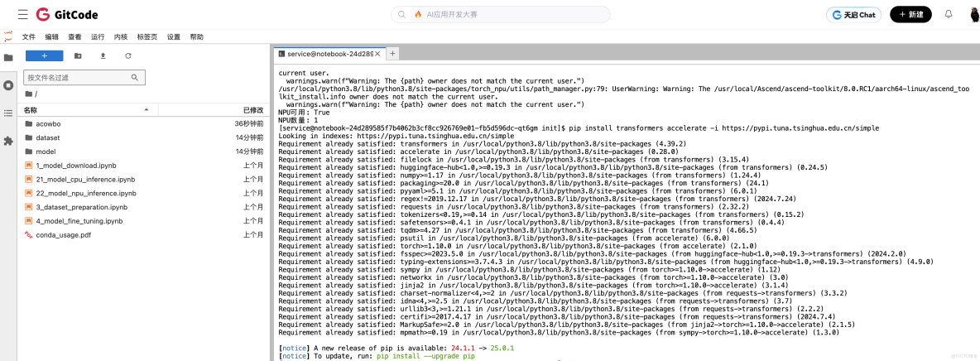This screenshot has height=361, width=980.
Task: Click the search magnifier in top bar
Action: pos(402,14)
